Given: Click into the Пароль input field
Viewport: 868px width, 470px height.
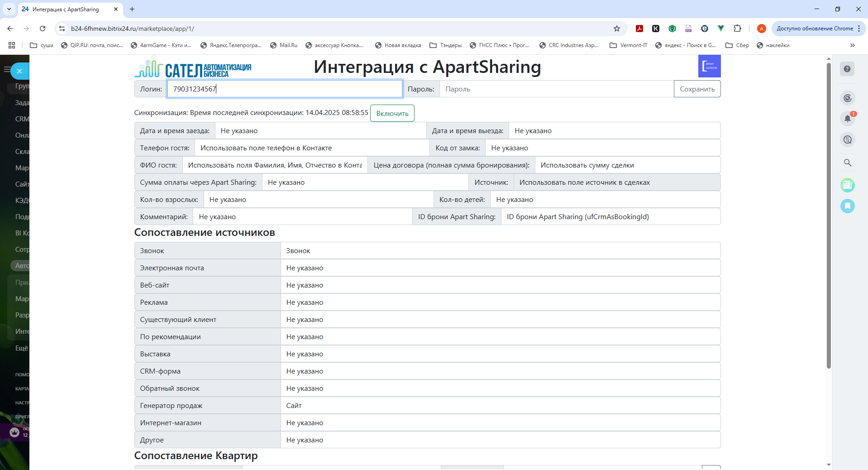Looking at the screenshot, I should point(556,89).
